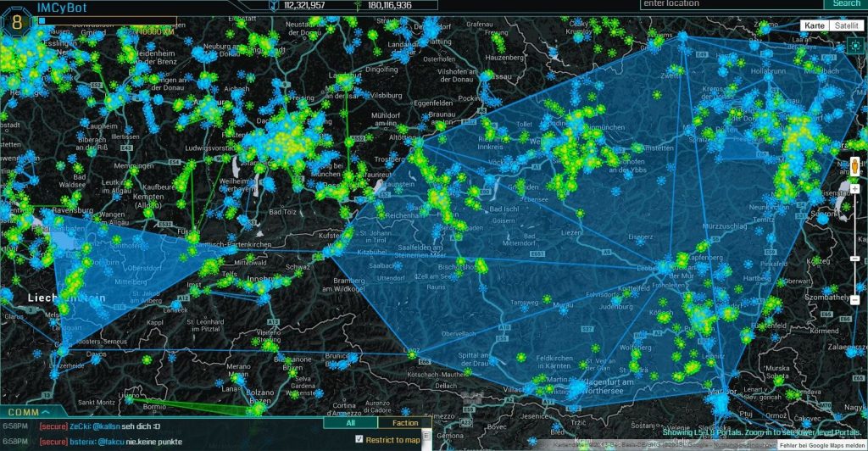This screenshot has height=451, width=868.
Task: Click the level 8 agent badge
Action: (x=16, y=24)
